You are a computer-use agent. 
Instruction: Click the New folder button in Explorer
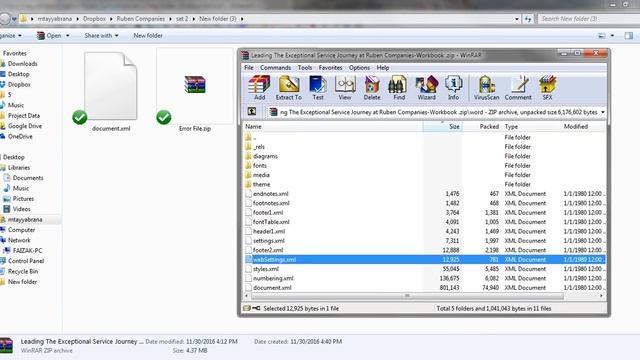(x=148, y=36)
